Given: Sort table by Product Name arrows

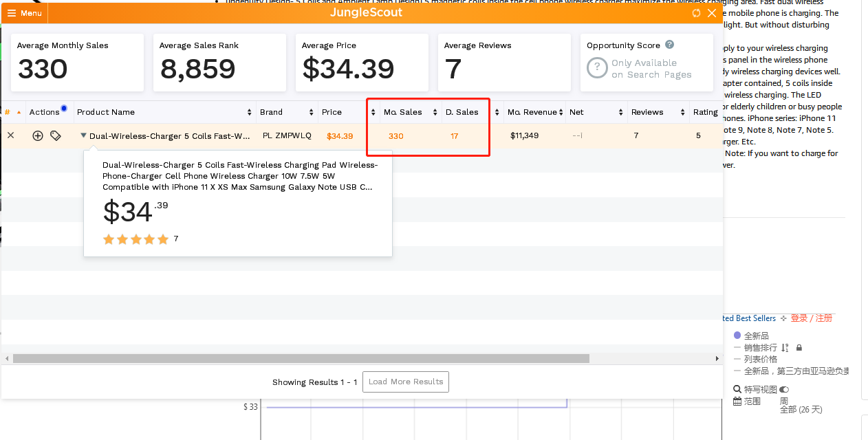Looking at the screenshot, I should tap(250, 112).
